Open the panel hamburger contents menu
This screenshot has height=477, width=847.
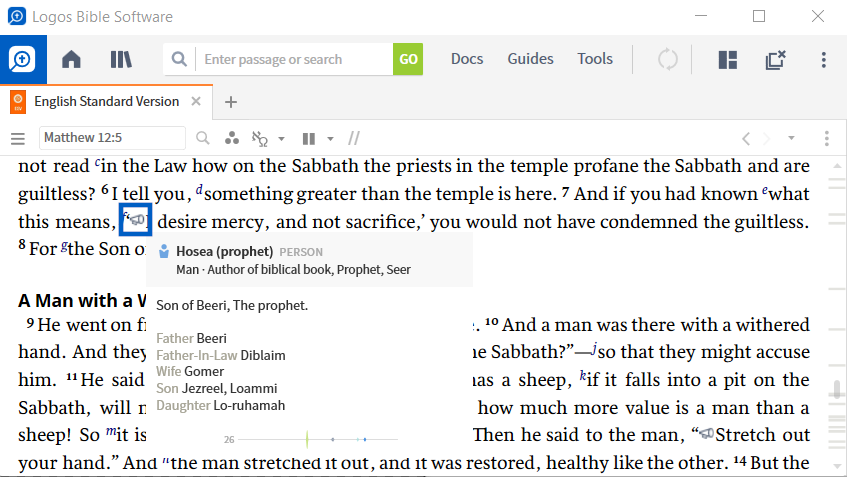point(18,139)
